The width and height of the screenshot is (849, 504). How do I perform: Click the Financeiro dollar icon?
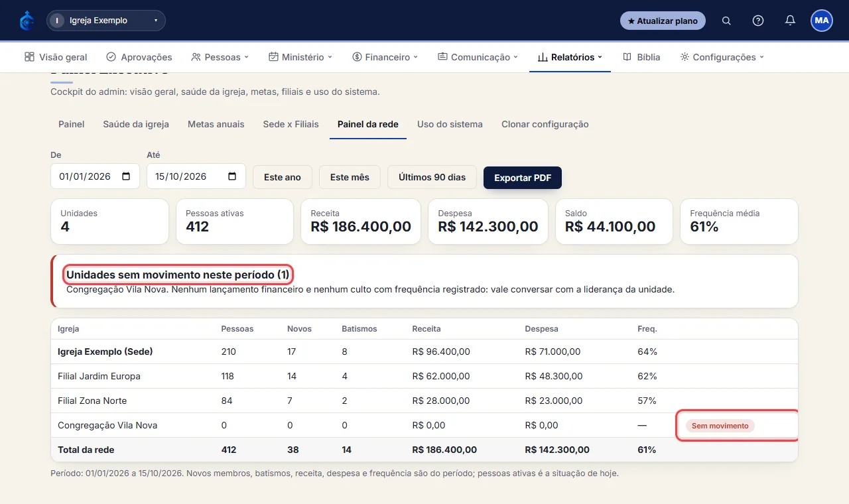tap(357, 57)
